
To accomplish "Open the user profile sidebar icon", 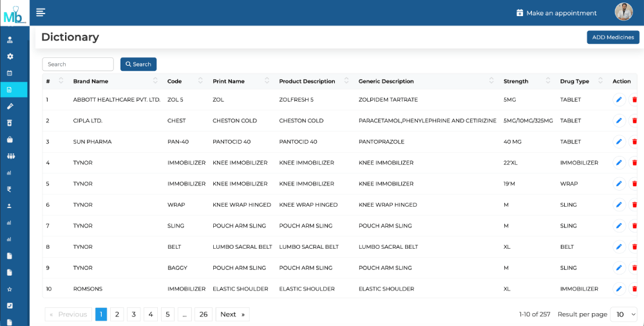I will [x=10, y=40].
